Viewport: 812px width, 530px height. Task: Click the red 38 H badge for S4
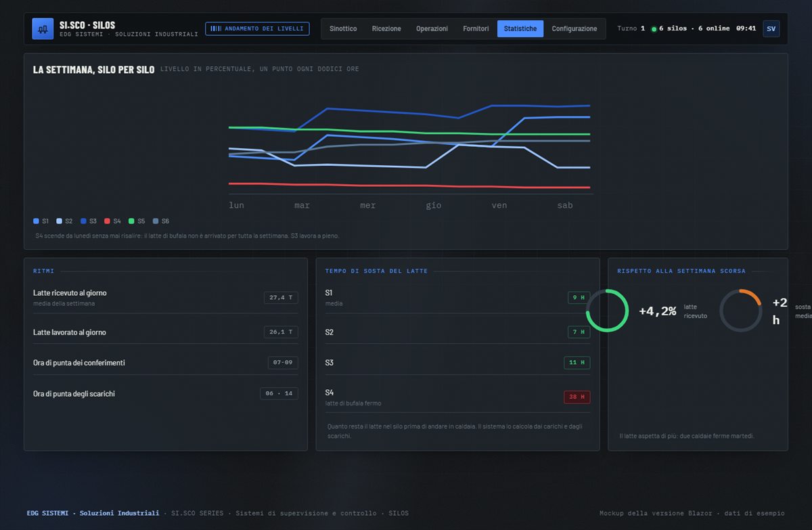[x=577, y=397]
